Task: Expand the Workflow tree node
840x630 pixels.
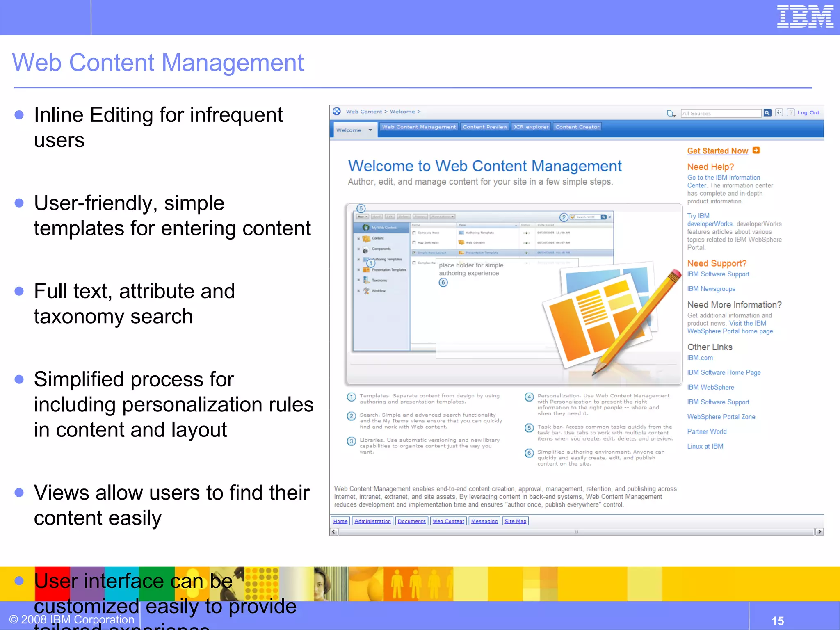Action: coord(358,291)
